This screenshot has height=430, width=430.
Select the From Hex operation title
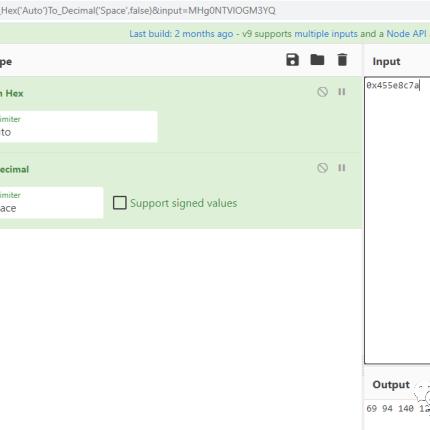[12, 93]
